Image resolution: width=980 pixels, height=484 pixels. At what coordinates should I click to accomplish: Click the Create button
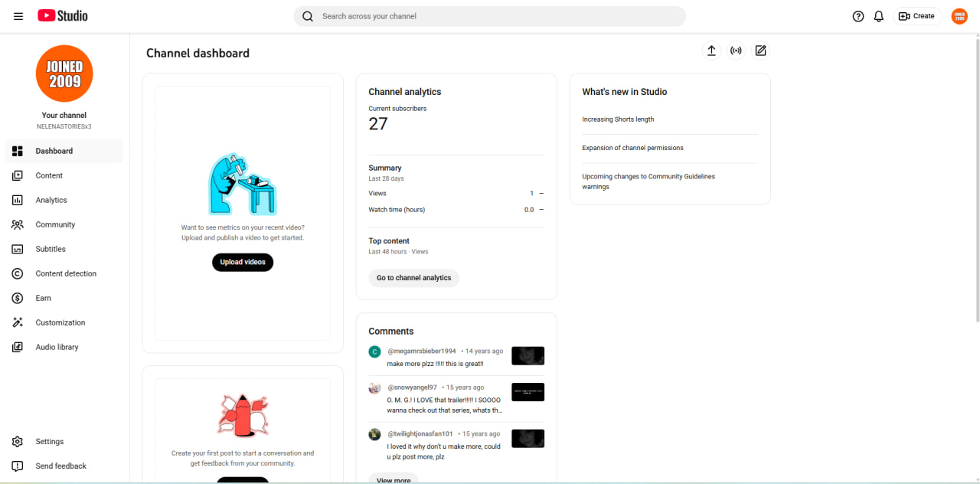tap(917, 16)
